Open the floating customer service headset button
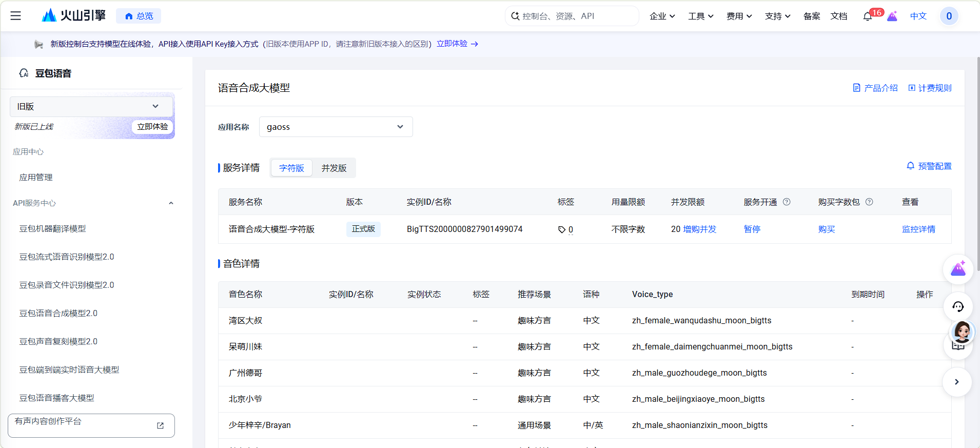This screenshot has width=980, height=448. (958, 306)
